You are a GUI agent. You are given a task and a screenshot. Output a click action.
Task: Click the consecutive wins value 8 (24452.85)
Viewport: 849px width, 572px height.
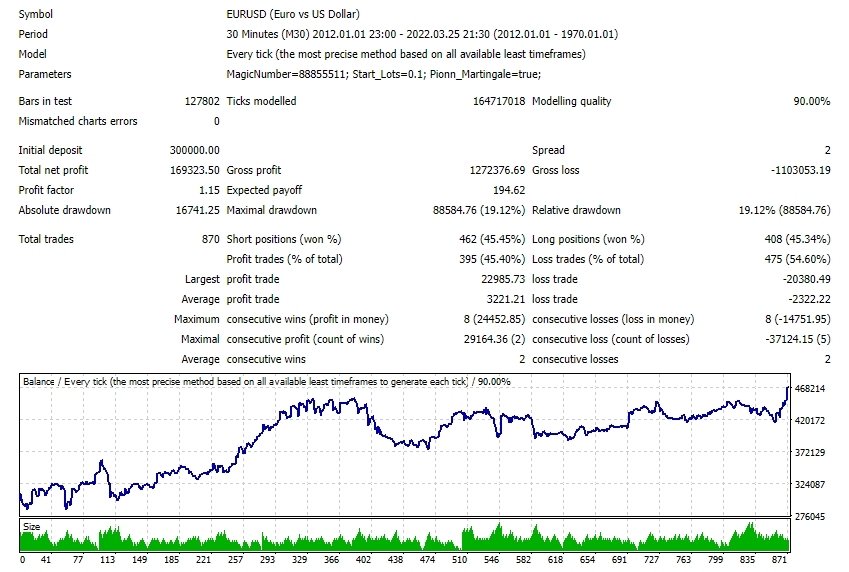point(494,320)
